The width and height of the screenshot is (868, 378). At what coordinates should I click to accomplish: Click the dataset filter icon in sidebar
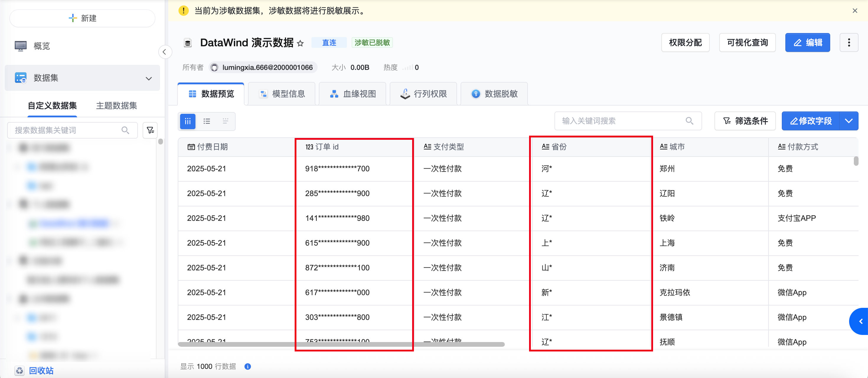point(150,130)
